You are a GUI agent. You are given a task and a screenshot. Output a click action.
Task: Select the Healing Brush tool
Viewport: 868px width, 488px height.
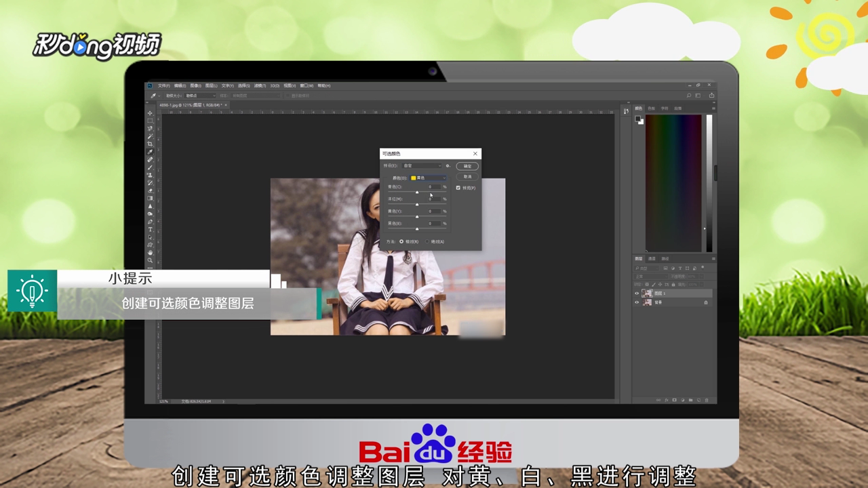150,159
